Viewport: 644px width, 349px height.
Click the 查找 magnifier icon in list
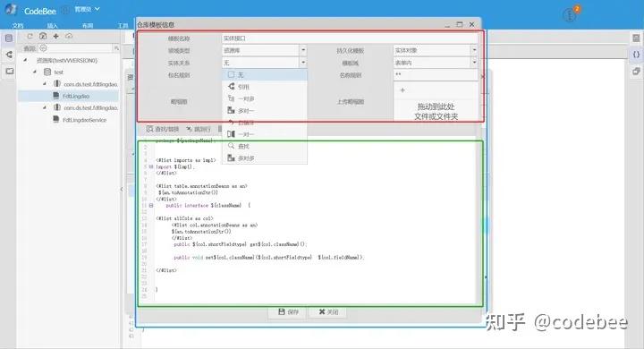tap(232, 146)
